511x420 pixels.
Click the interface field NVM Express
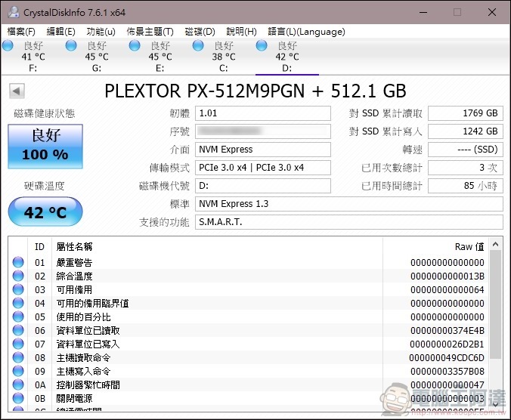(x=263, y=150)
